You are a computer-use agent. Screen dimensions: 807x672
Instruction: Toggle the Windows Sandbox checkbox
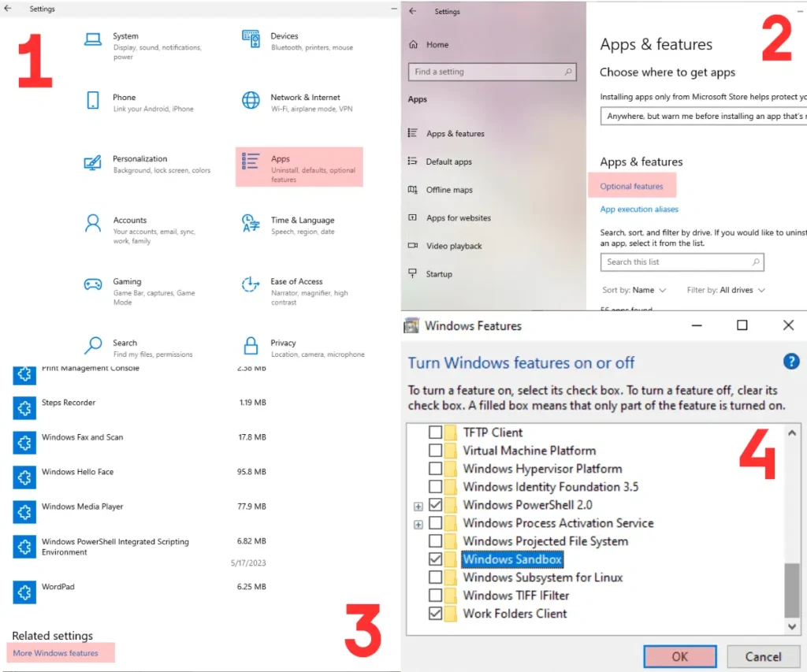pos(435,559)
